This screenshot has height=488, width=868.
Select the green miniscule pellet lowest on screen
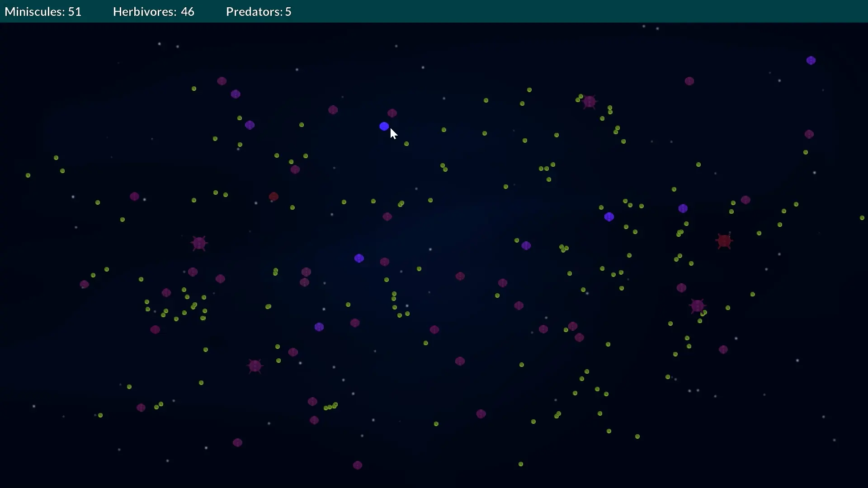520,464
